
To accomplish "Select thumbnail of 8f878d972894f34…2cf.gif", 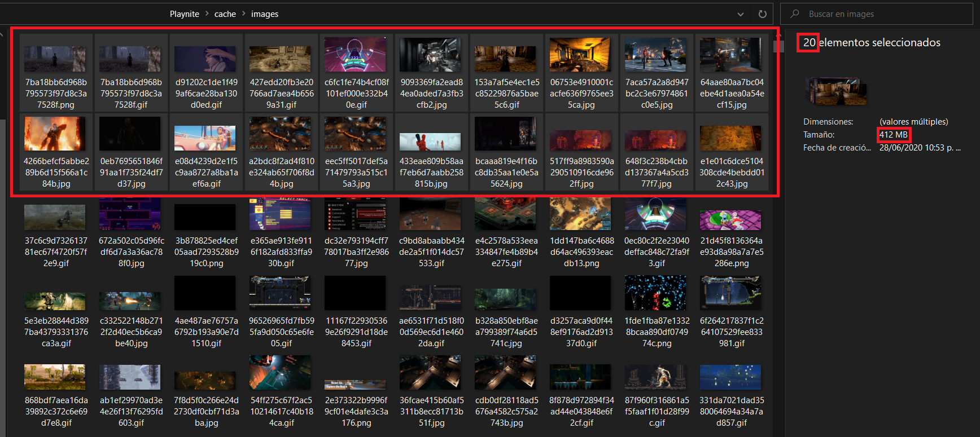I will (580, 377).
